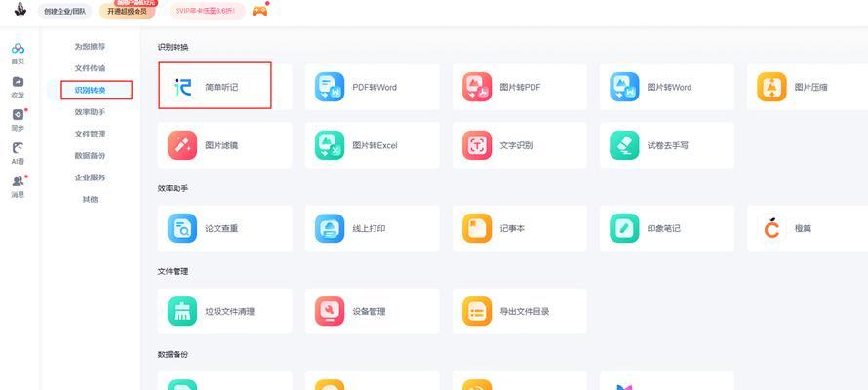The image size is (868, 390).
Task: Open the 简单听记 tool
Action: [224, 87]
